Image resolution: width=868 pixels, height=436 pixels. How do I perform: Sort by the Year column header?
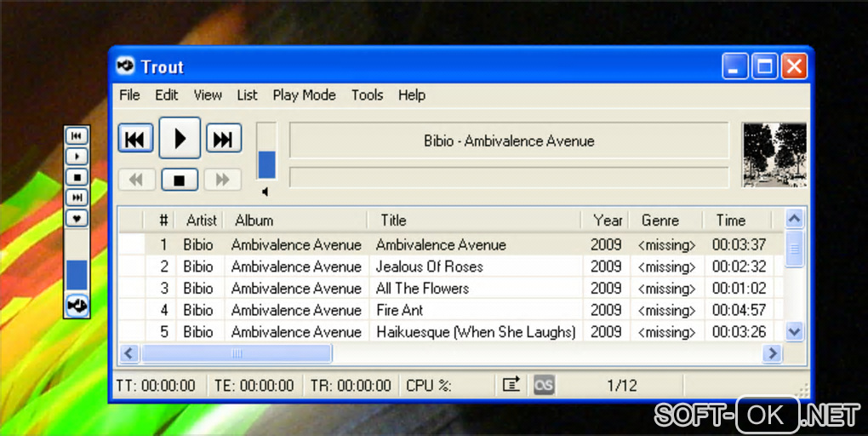click(x=606, y=221)
